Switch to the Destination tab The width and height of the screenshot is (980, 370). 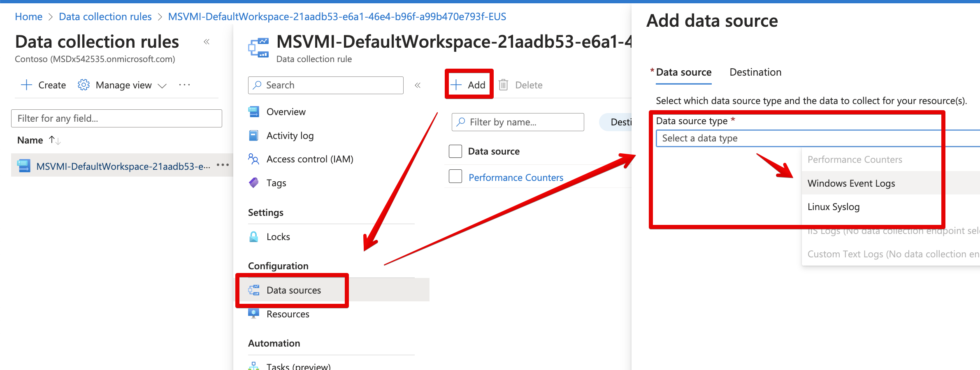pyautogui.click(x=755, y=72)
